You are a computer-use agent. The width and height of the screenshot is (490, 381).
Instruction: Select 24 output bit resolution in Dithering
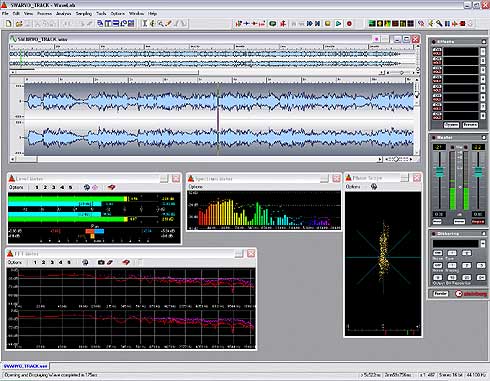481,277
